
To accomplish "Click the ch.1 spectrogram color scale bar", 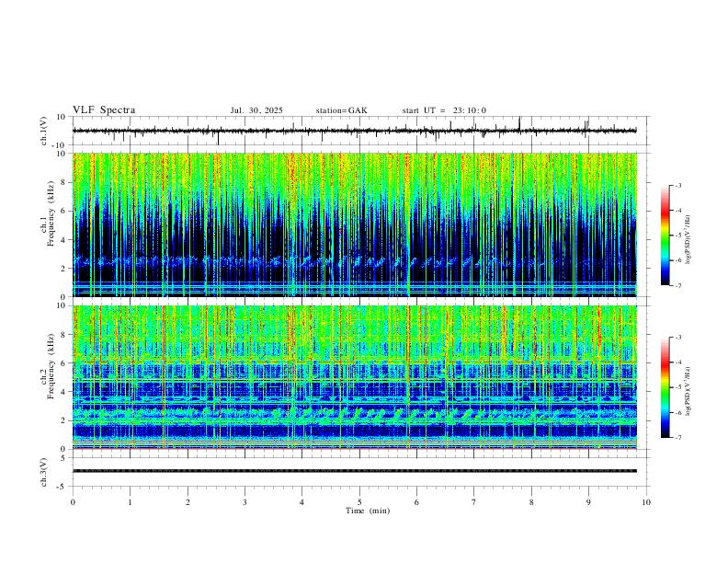I will point(665,236).
